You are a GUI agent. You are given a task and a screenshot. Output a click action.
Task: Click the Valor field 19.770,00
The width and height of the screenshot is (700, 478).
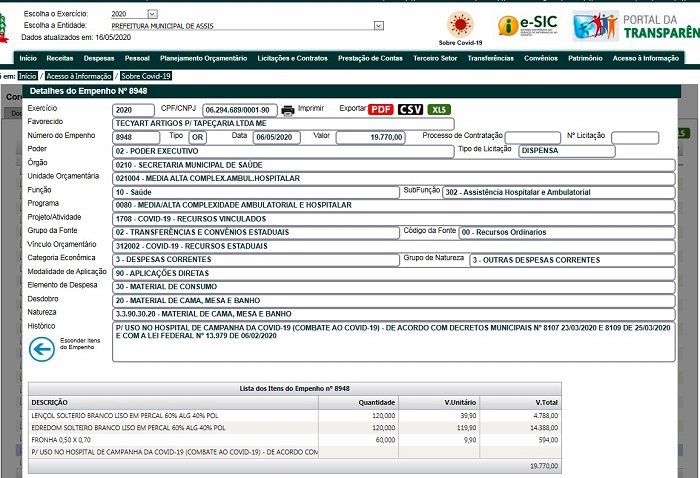point(371,137)
